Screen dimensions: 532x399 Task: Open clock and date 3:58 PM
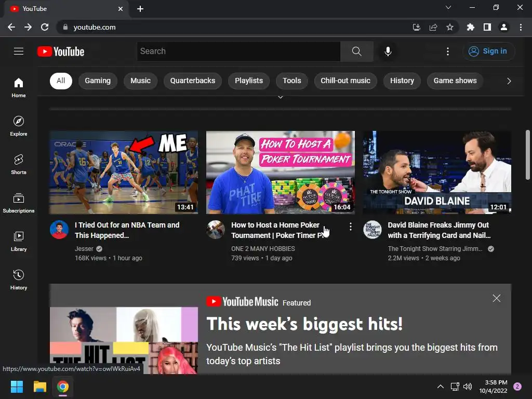point(493,387)
